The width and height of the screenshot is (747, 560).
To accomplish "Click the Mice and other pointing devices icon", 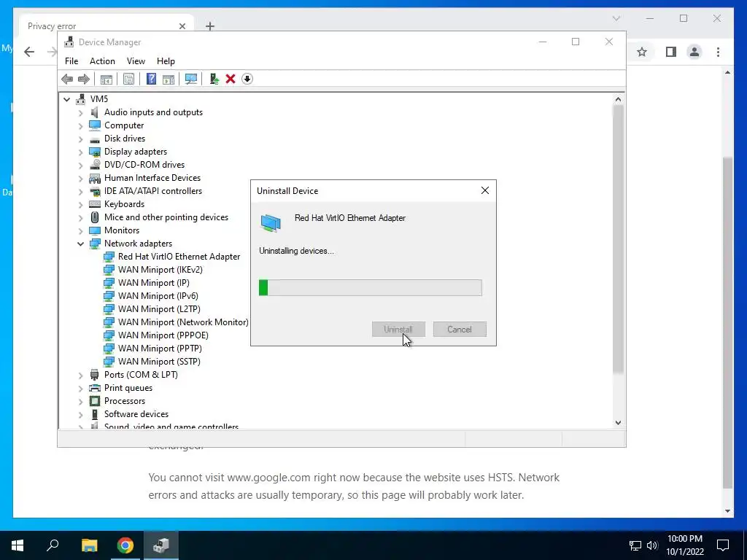I will point(95,217).
